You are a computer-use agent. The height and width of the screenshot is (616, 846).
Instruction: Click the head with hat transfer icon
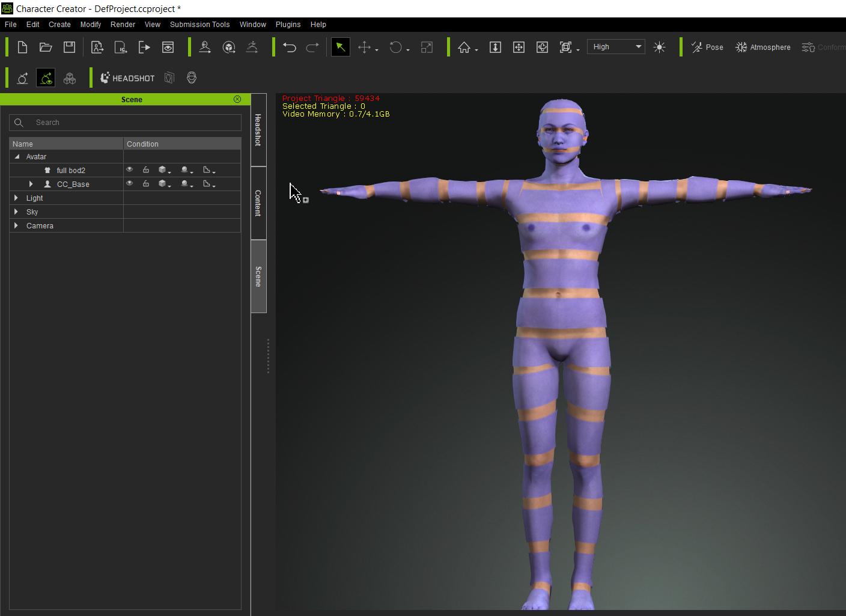205,47
